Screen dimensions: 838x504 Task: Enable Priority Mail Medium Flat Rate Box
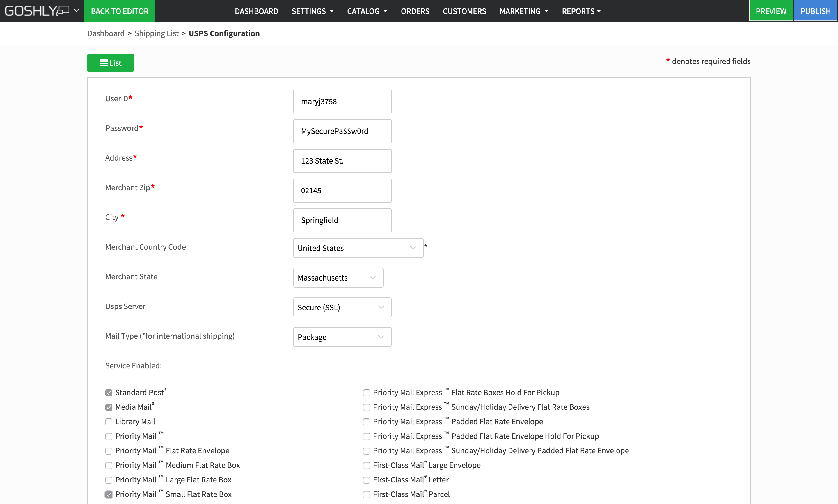point(109,466)
